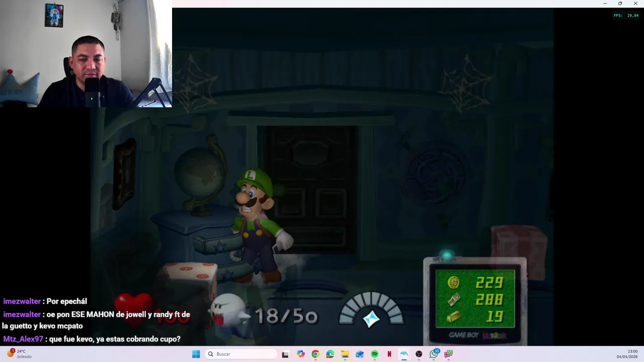Viewport: 644px width, 362px height.
Task: Click the FPS counter readout
Action: click(626, 16)
